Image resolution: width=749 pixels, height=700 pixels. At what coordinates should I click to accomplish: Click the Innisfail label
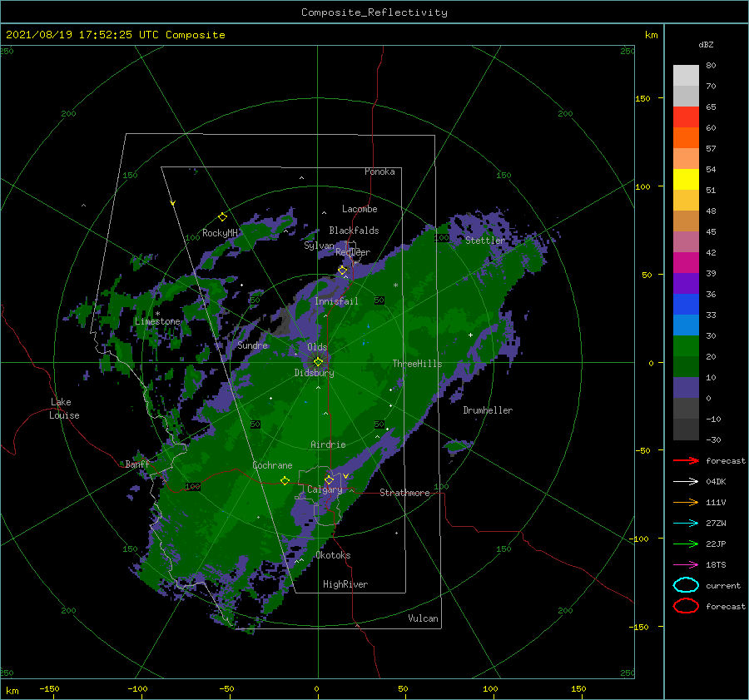tap(336, 301)
